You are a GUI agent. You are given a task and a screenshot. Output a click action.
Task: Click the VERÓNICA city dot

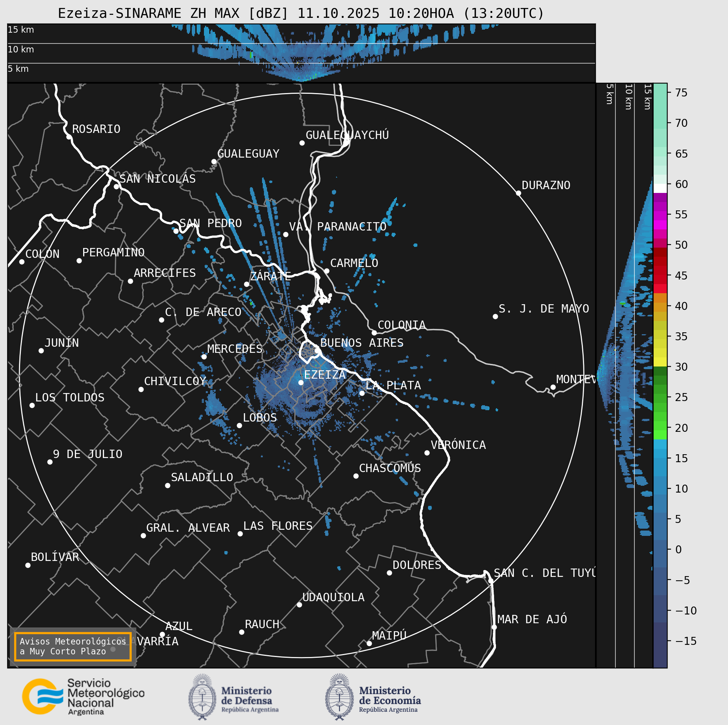coord(427,453)
